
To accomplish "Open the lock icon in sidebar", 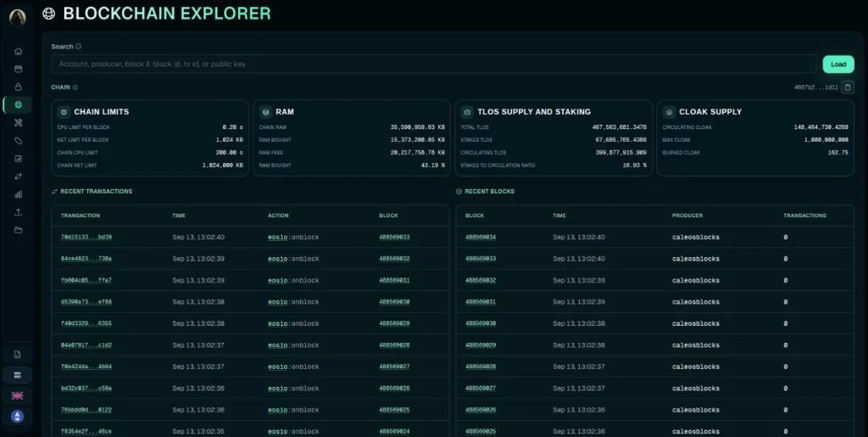I will [19, 87].
